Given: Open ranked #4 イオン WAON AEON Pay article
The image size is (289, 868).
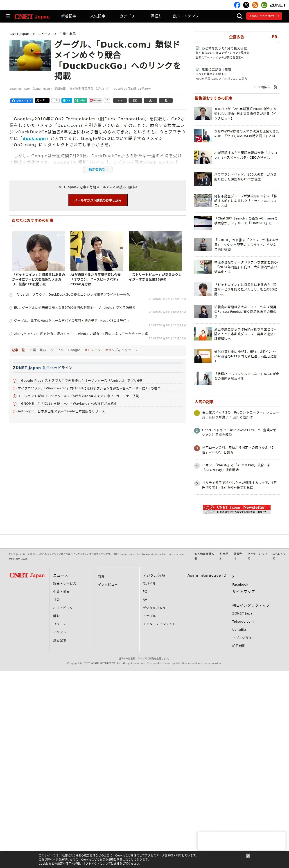Looking at the screenshot, I should click(236, 467).
